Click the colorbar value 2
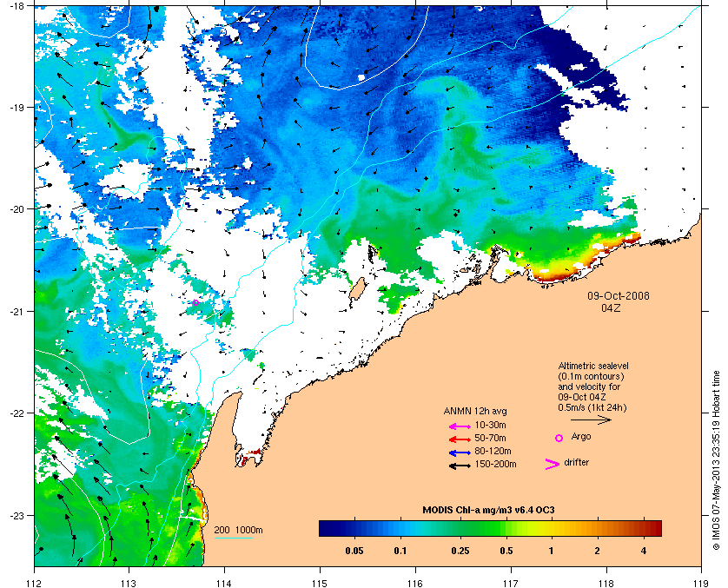Screen dimensions: 728x588 pos(597,551)
